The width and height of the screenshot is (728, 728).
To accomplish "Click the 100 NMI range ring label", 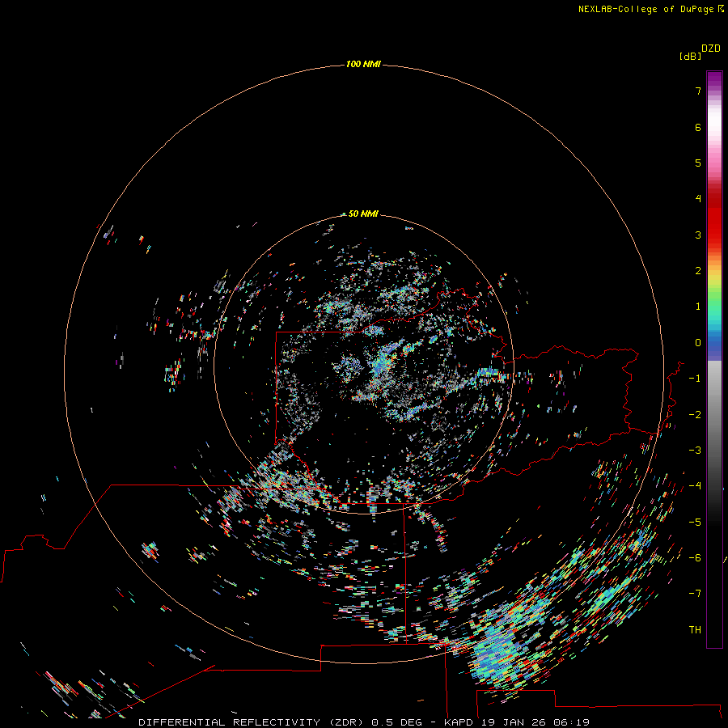I will 363,64.
